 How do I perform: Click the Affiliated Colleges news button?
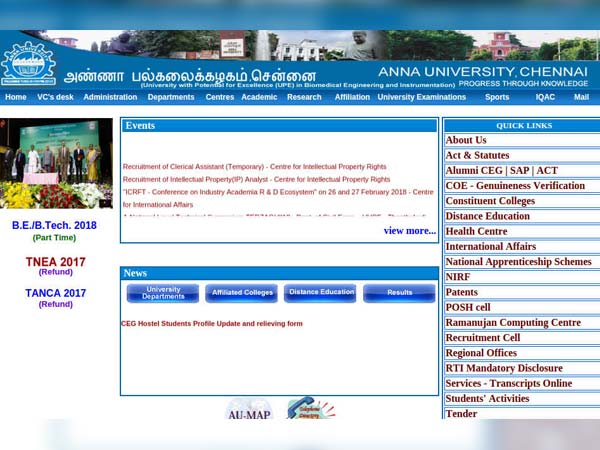click(x=242, y=293)
